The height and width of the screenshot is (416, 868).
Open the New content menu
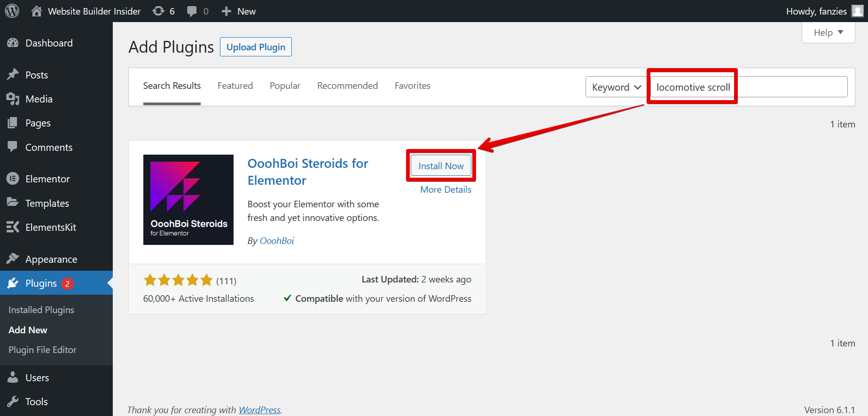[x=239, y=11]
